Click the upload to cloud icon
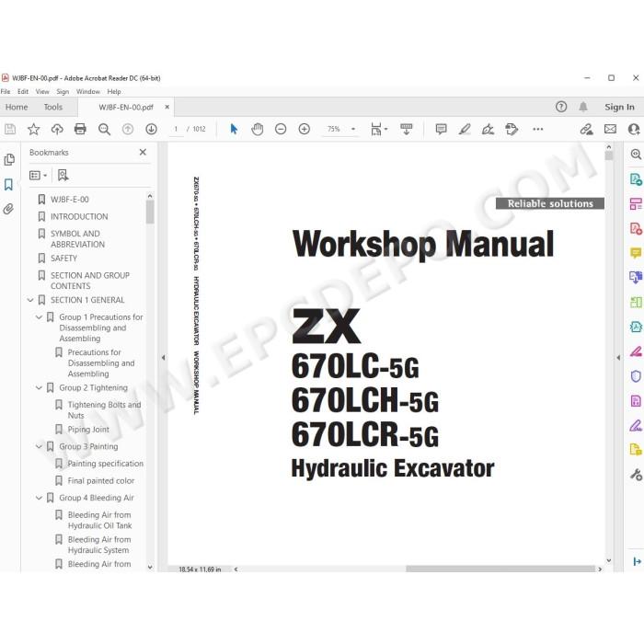This screenshot has height=644, width=644. [57, 130]
